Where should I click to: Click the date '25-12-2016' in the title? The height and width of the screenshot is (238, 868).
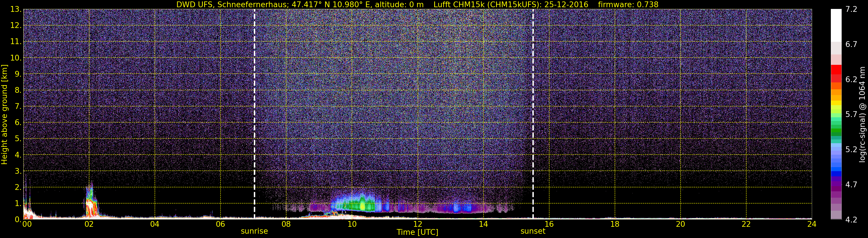pyautogui.click(x=566, y=4)
